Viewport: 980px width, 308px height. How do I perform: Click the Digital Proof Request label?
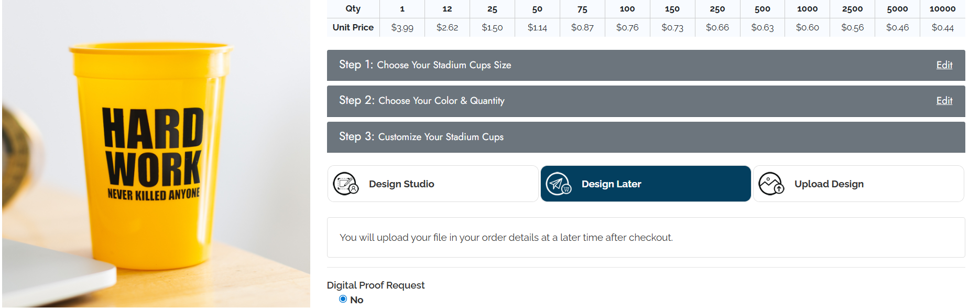click(x=375, y=285)
